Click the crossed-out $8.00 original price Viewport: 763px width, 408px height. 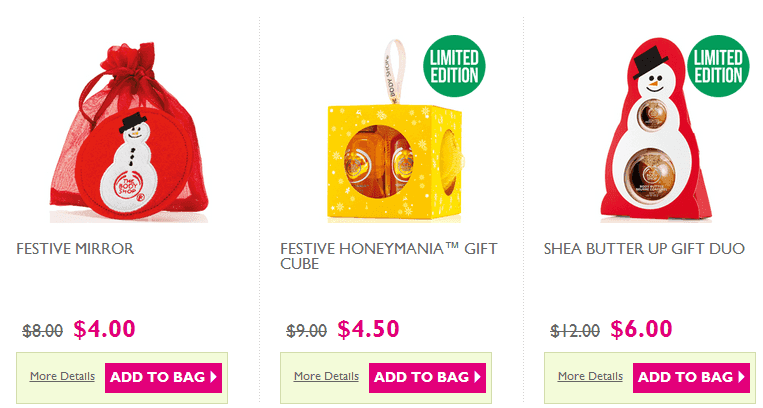43,331
